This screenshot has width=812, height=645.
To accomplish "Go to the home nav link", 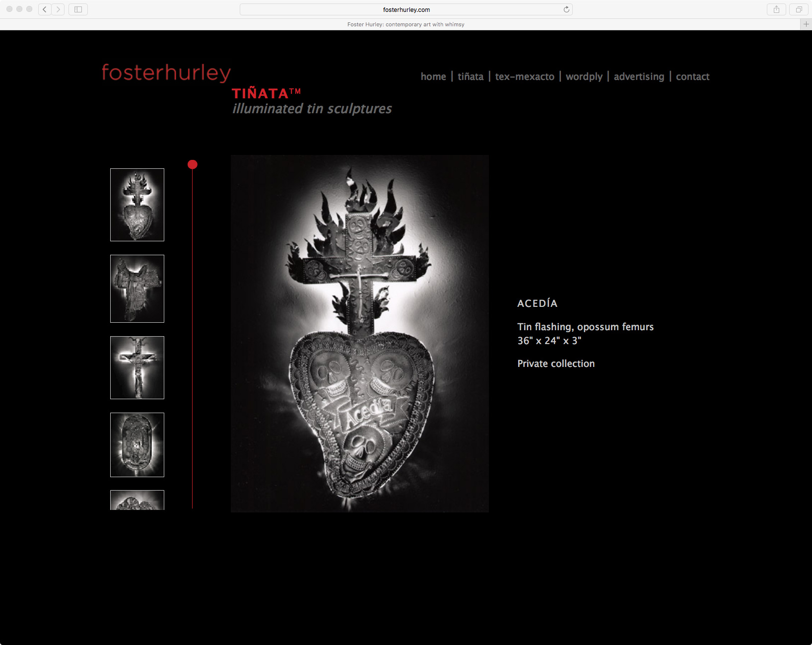I will [x=433, y=76].
